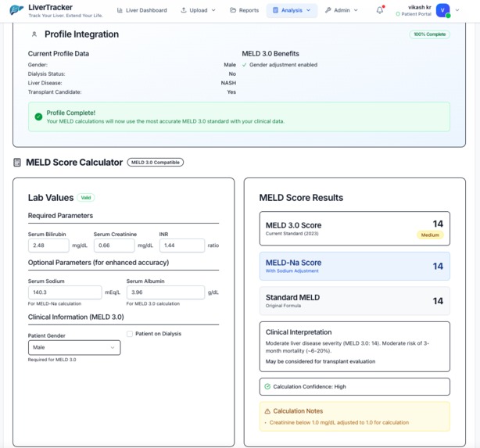Click the Calculation Notes warning triangle icon
Image resolution: width=480 pixels, height=448 pixels.
coord(267,411)
